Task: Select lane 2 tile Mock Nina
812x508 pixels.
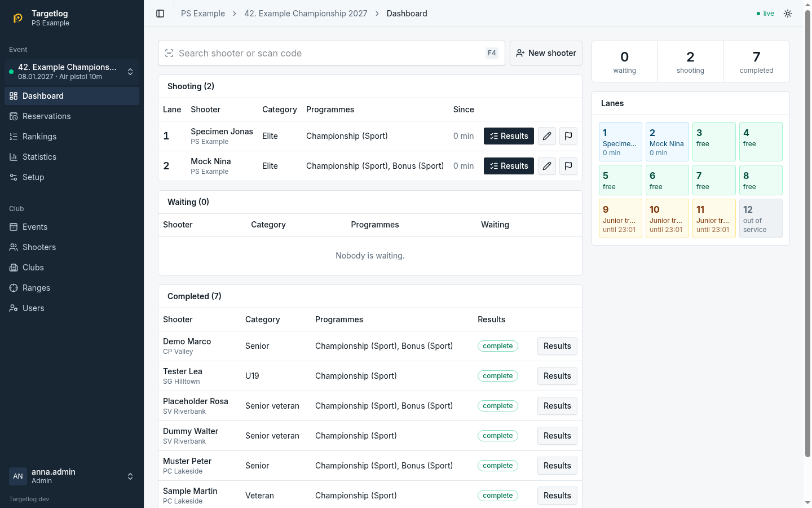Action: [667, 142]
